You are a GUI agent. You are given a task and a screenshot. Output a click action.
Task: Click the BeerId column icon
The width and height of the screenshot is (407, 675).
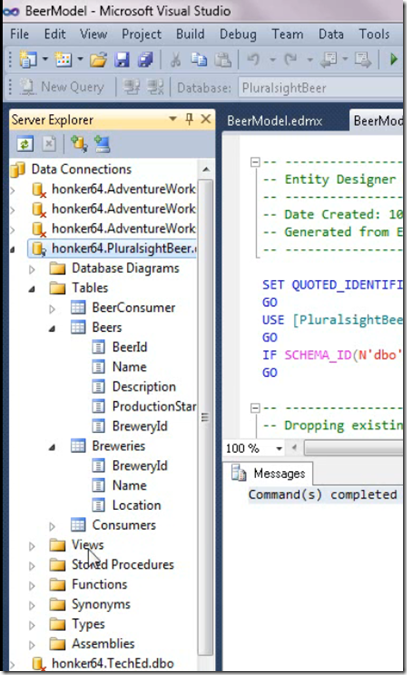[x=98, y=347]
